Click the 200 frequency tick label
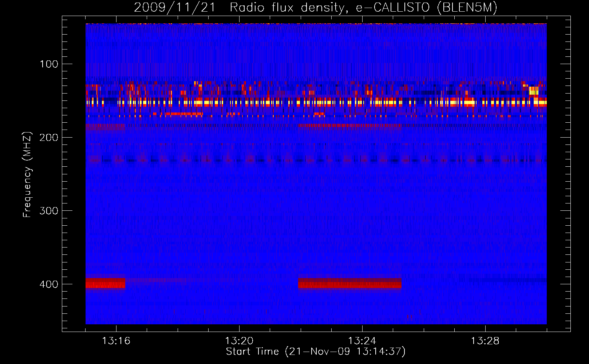Viewport: 589px width, 364px height. pyautogui.click(x=49, y=138)
